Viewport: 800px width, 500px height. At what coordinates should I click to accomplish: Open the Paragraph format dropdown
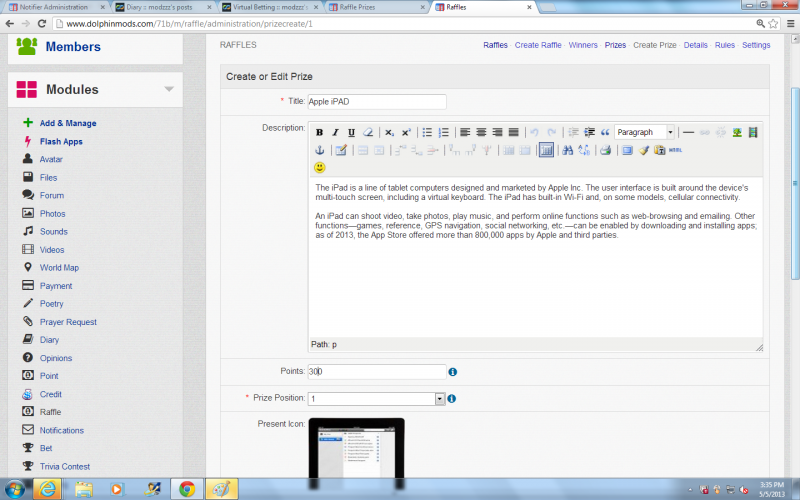click(x=644, y=132)
